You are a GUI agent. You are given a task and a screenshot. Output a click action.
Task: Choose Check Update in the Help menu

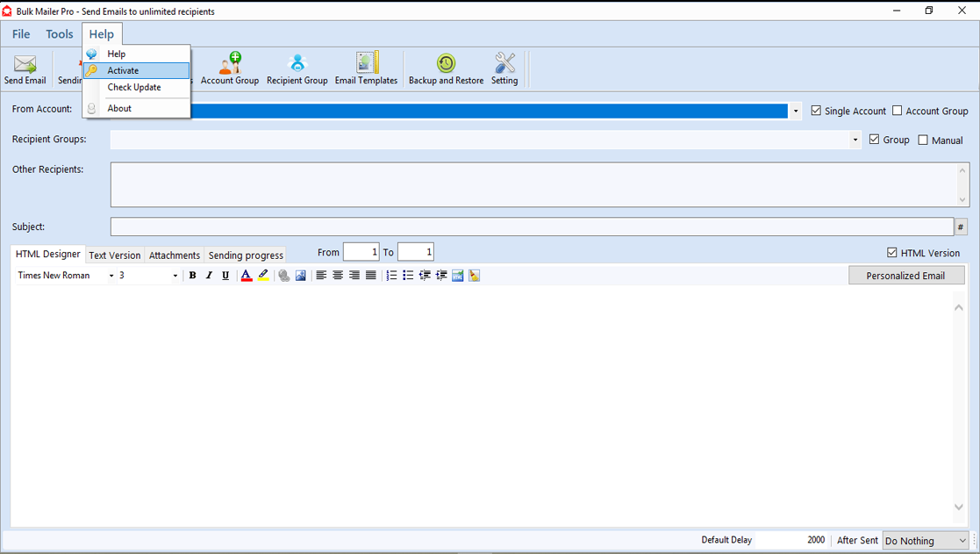point(137,88)
